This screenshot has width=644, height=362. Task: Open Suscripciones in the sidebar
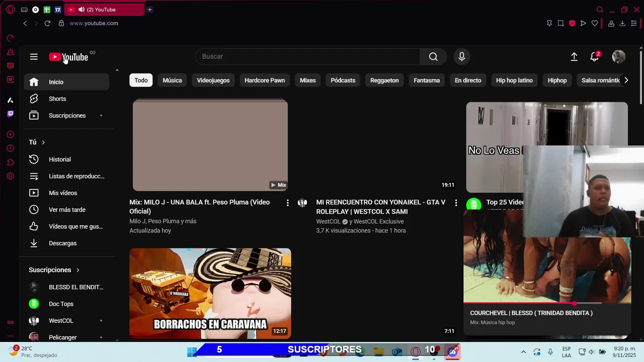click(66, 116)
